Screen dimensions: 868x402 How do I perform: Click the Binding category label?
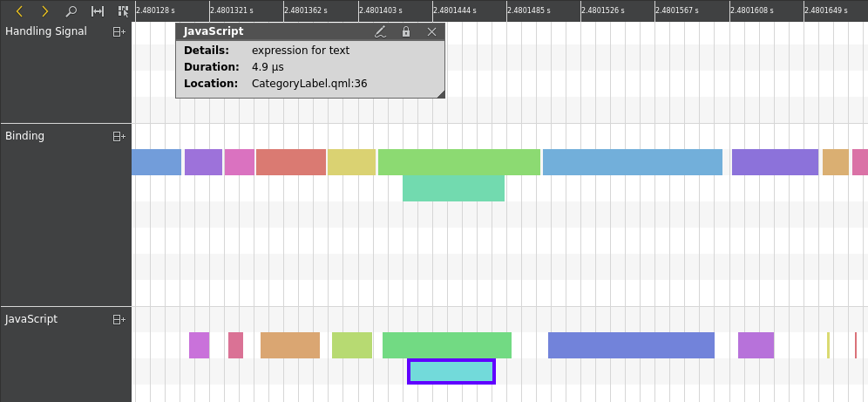25,136
